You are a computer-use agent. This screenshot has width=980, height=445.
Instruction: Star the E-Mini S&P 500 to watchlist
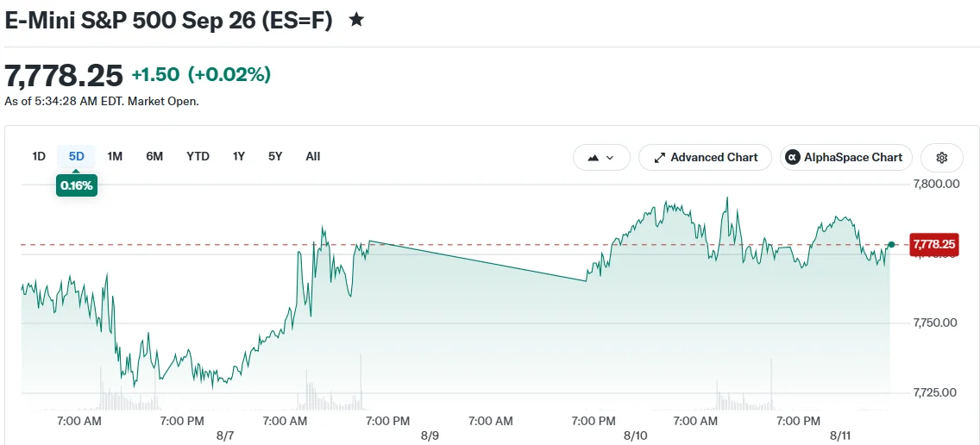coord(356,20)
